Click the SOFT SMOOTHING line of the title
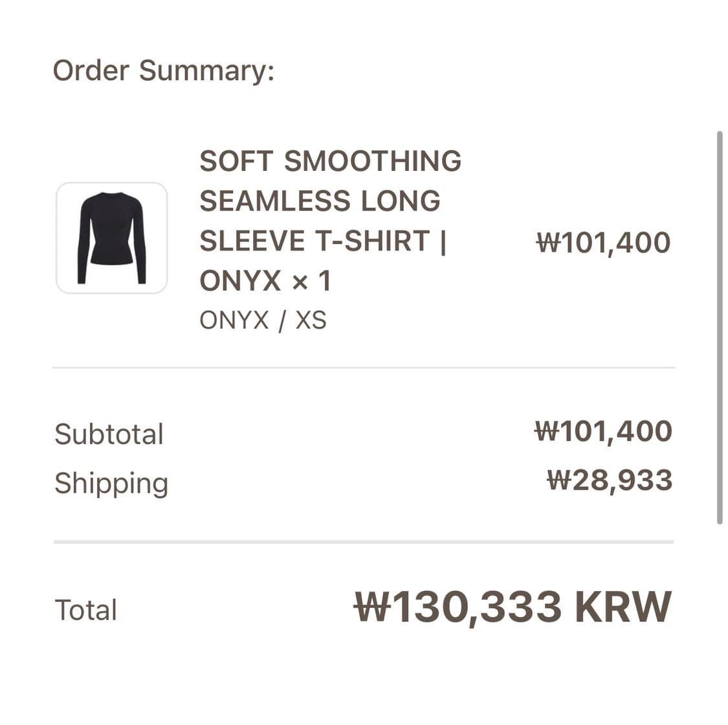Viewport: 728px width, 725px height. pos(330,161)
